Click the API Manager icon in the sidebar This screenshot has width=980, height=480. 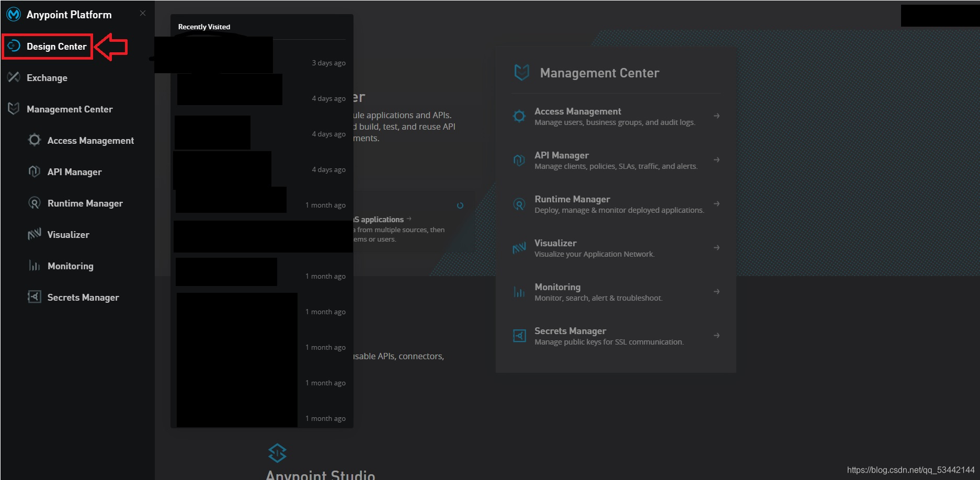click(35, 172)
